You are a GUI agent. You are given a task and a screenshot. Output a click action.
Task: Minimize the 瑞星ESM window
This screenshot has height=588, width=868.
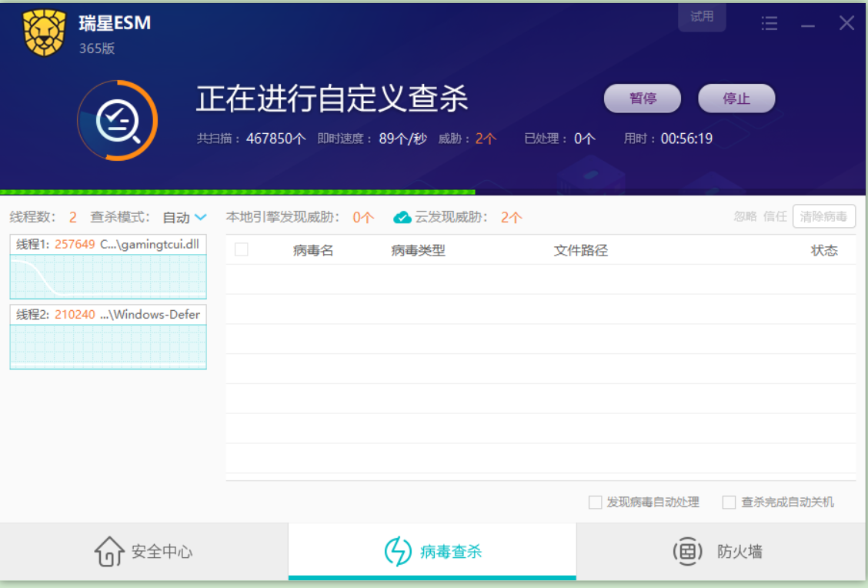pos(808,24)
